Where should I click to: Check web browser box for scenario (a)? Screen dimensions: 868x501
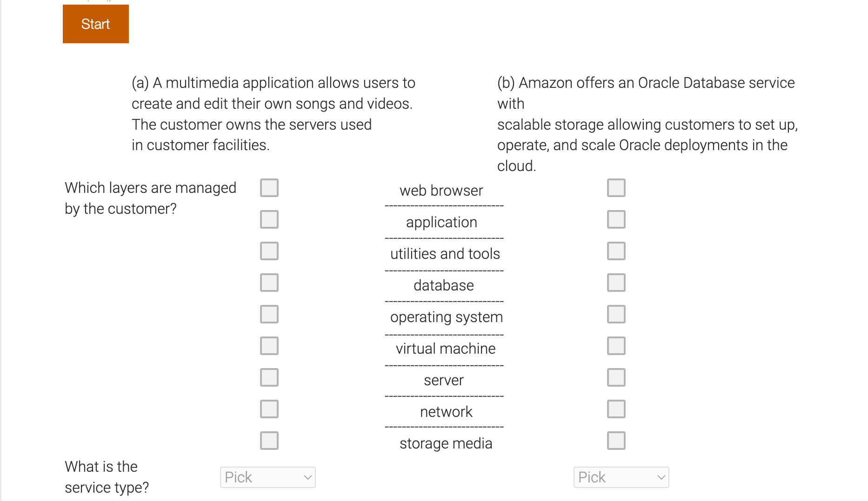(x=269, y=188)
